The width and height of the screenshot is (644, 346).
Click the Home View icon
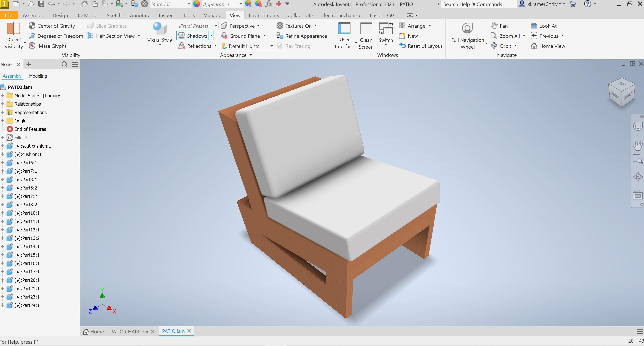coord(534,46)
